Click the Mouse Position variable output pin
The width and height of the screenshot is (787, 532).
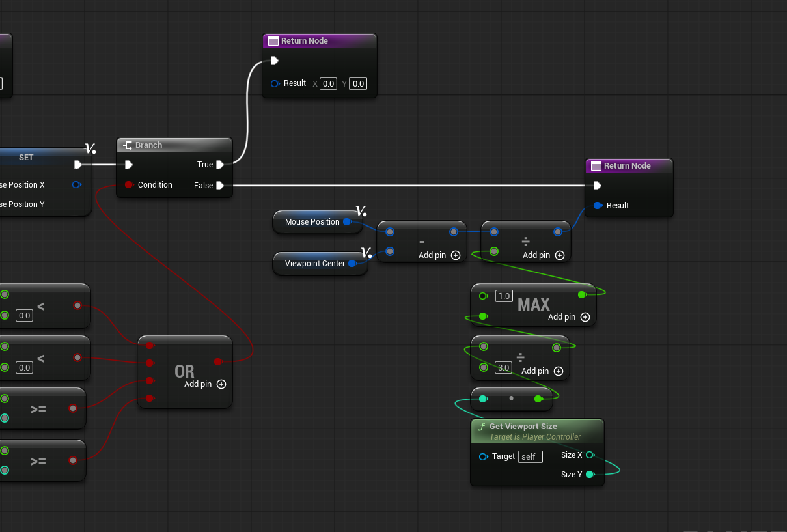click(x=347, y=222)
